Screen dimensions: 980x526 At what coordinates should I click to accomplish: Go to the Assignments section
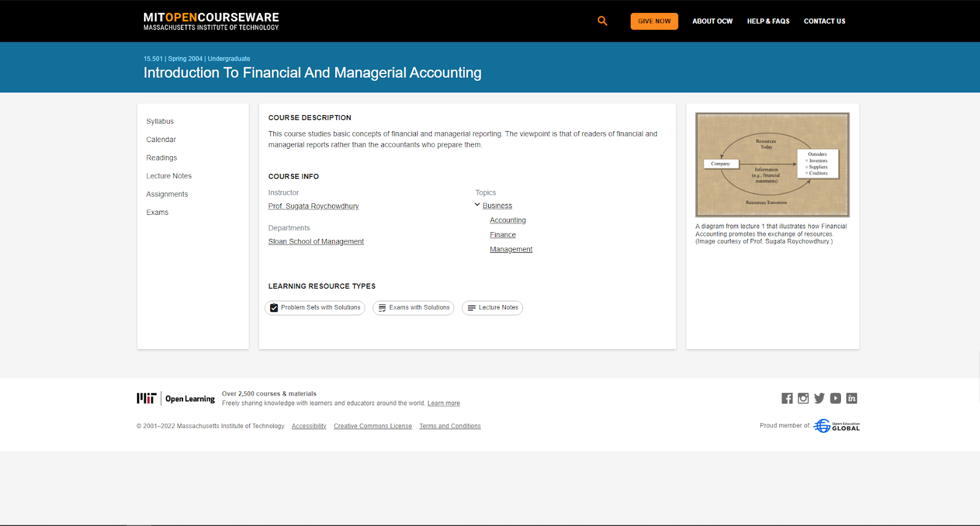point(167,194)
